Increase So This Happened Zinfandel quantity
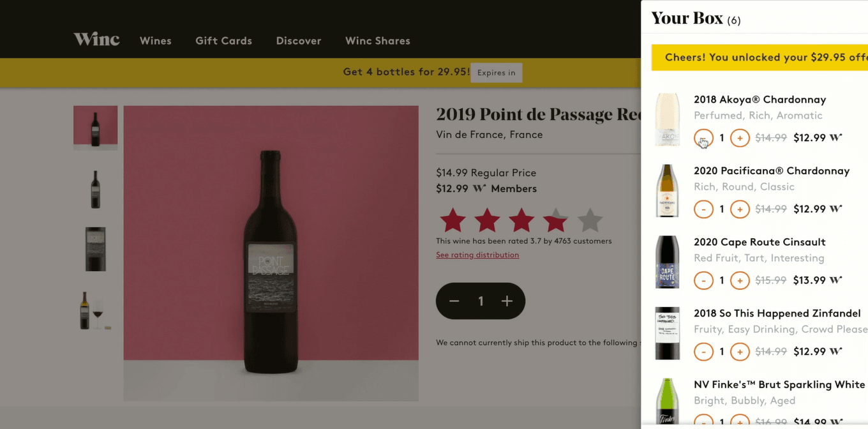The height and width of the screenshot is (429, 868). [x=740, y=352]
